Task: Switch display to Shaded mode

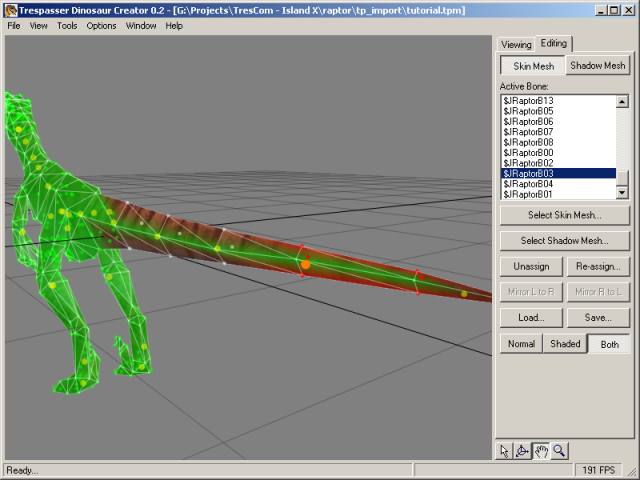Action: pyautogui.click(x=565, y=344)
